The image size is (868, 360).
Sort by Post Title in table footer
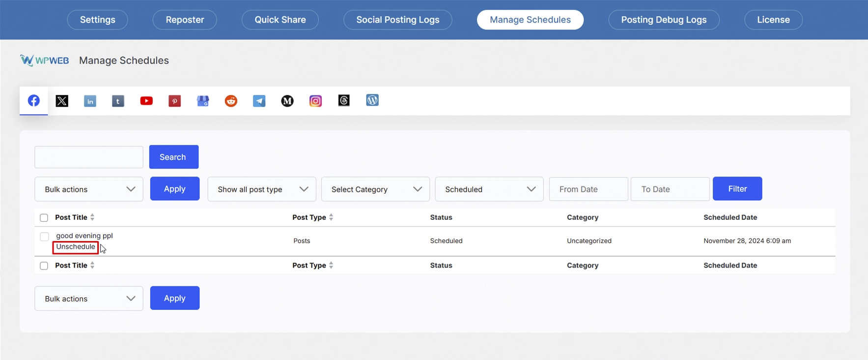point(75,266)
